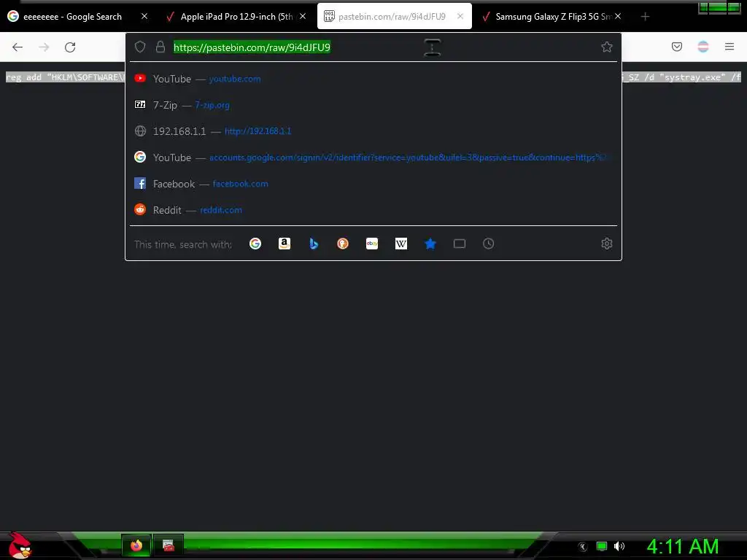Save page to Pocket
747x560 pixels.
click(x=676, y=47)
